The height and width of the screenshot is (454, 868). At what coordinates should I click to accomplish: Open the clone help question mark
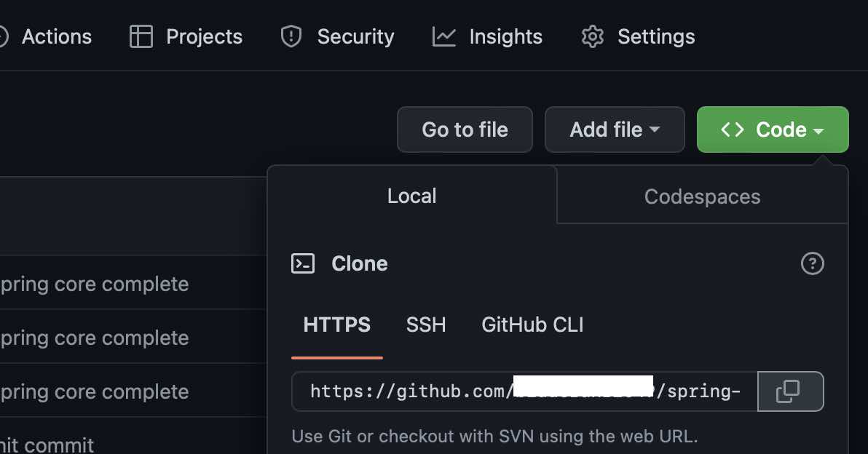click(812, 263)
